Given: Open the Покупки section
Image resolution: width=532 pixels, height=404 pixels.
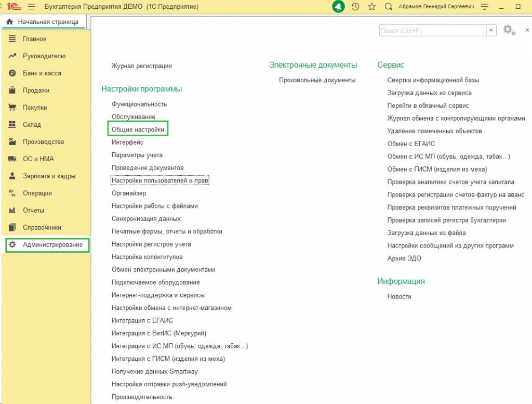Looking at the screenshot, I should [x=35, y=107].
